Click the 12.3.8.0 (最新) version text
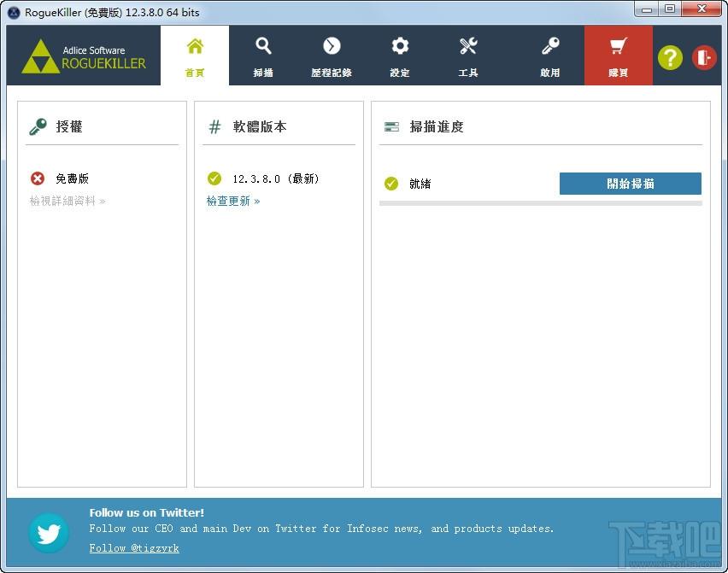The image size is (728, 573). [276, 178]
